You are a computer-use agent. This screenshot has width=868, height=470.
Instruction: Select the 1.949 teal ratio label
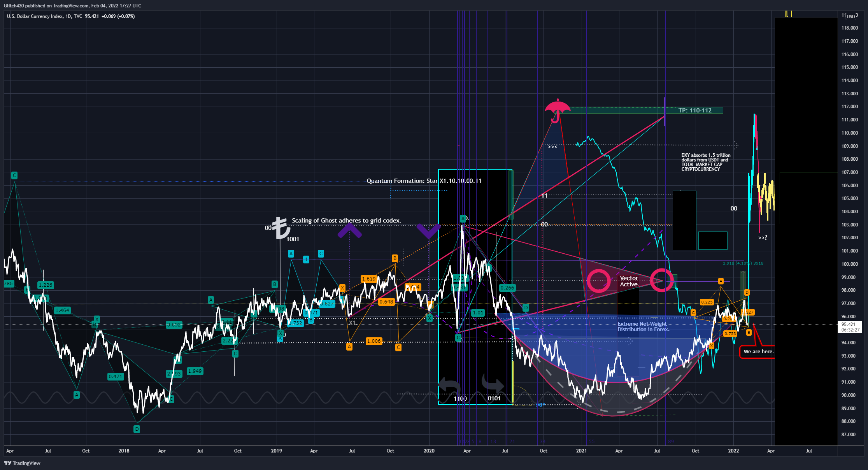click(195, 371)
